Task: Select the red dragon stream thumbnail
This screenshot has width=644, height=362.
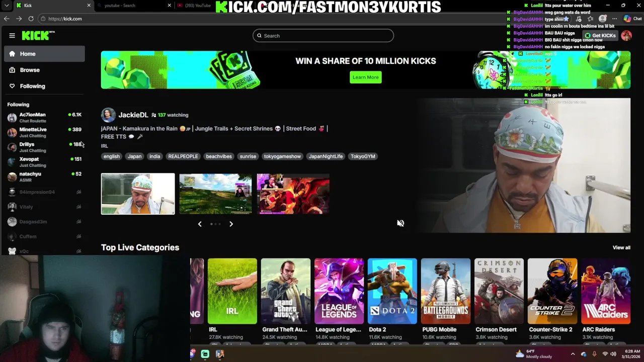Action: [293, 194]
